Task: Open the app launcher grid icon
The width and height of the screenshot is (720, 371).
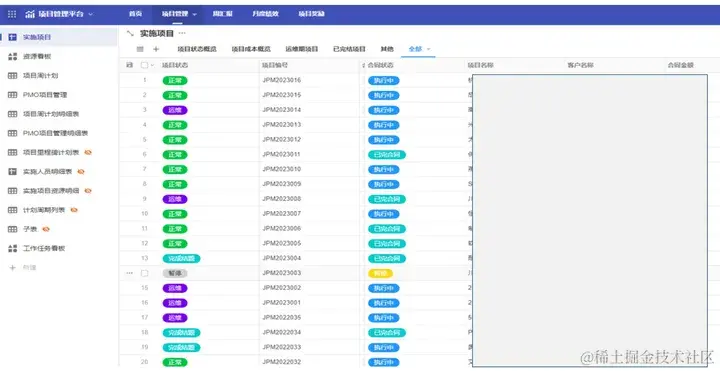Action: click(x=12, y=14)
